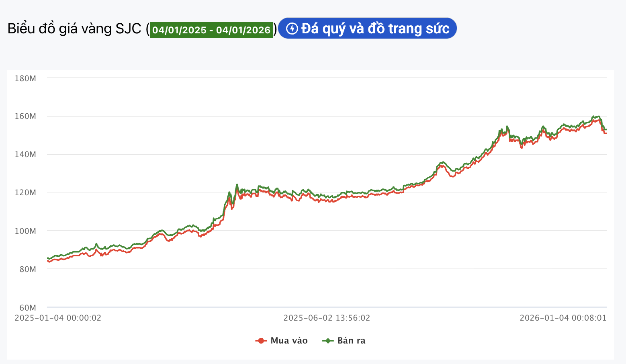Click the 180M y-axis label

[x=25, y=78]
